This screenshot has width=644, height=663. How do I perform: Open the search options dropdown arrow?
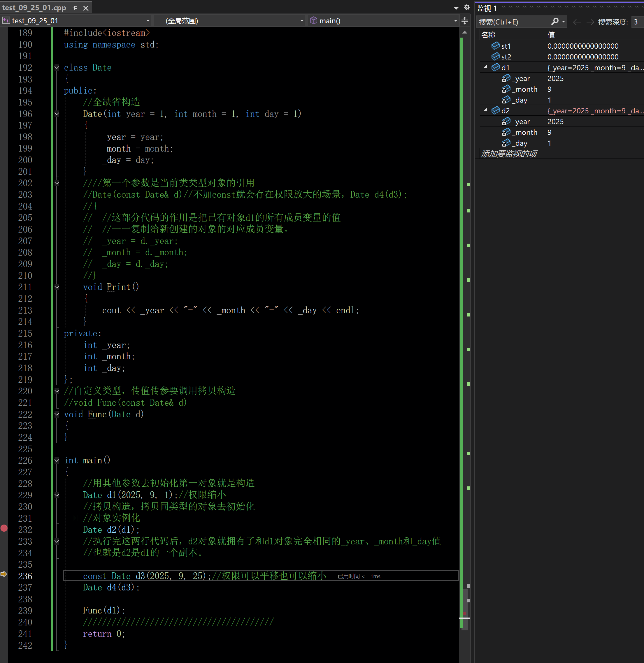(x=564, y=22)
